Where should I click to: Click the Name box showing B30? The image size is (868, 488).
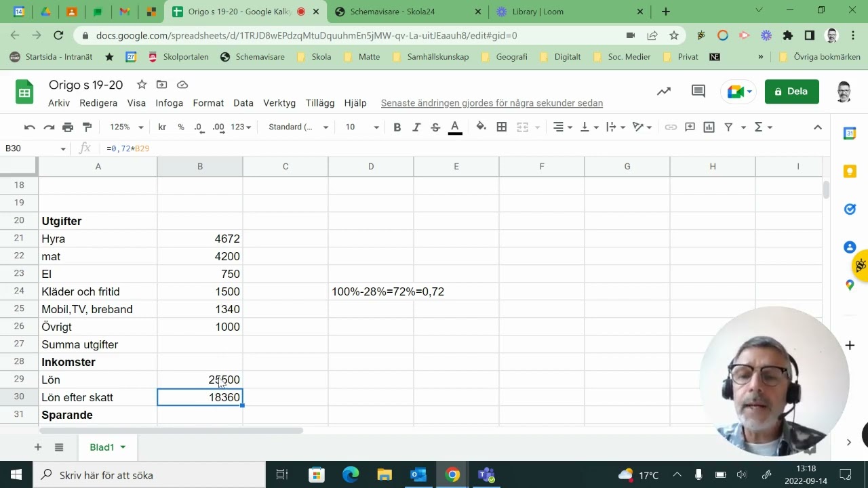coord(34,148)
